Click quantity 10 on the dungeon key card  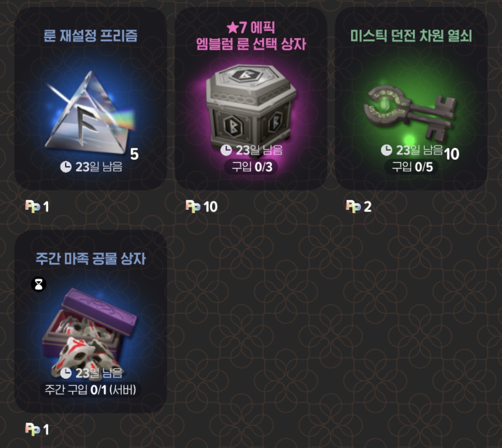coord(452,154)
